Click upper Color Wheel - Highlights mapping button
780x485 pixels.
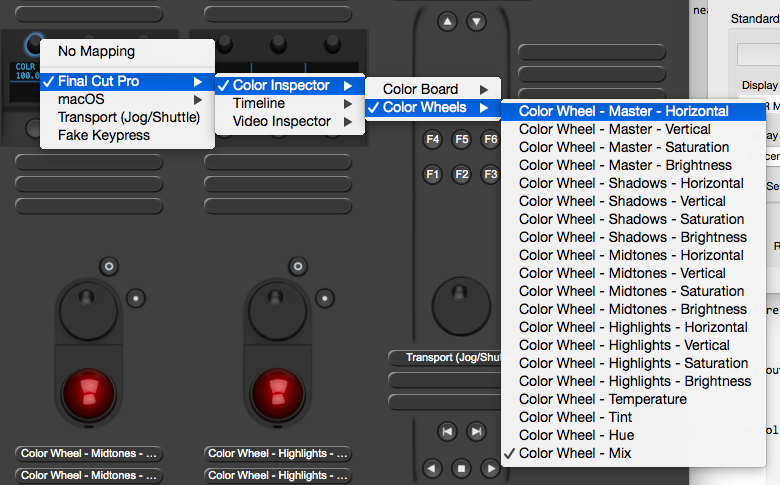[278, 453]
